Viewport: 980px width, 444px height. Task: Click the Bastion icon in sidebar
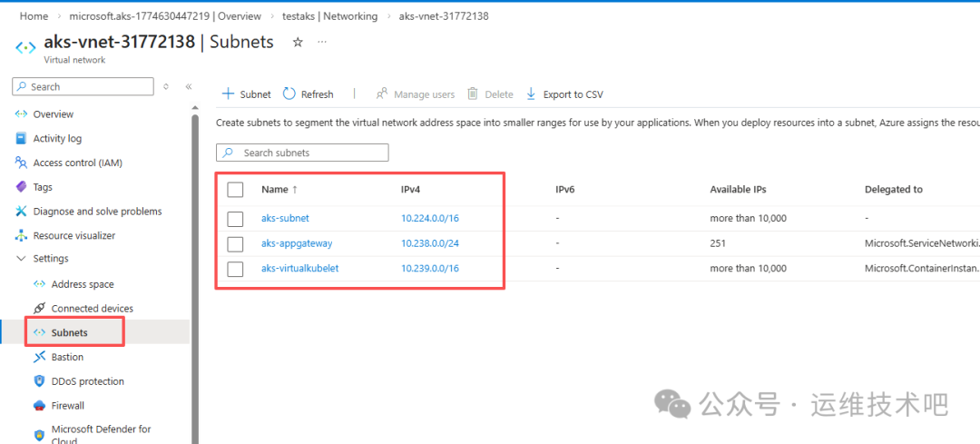(x=39, y=357)
